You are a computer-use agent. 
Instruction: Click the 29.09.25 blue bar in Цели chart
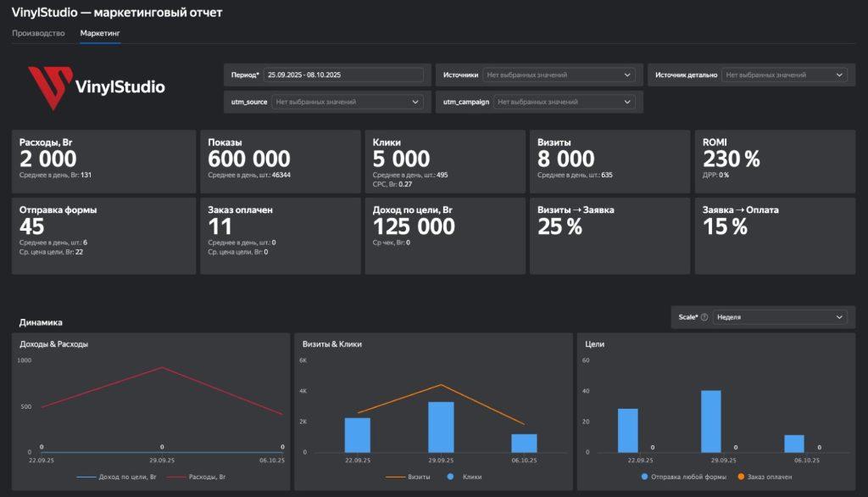point(711,422)
